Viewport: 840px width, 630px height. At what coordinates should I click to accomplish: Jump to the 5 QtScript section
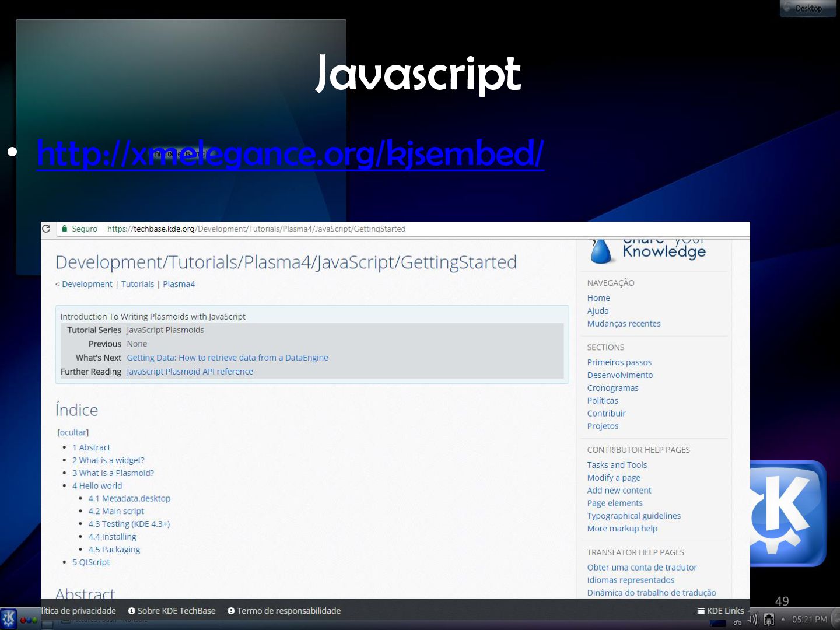pyautogui.click(x=91, y=563)
